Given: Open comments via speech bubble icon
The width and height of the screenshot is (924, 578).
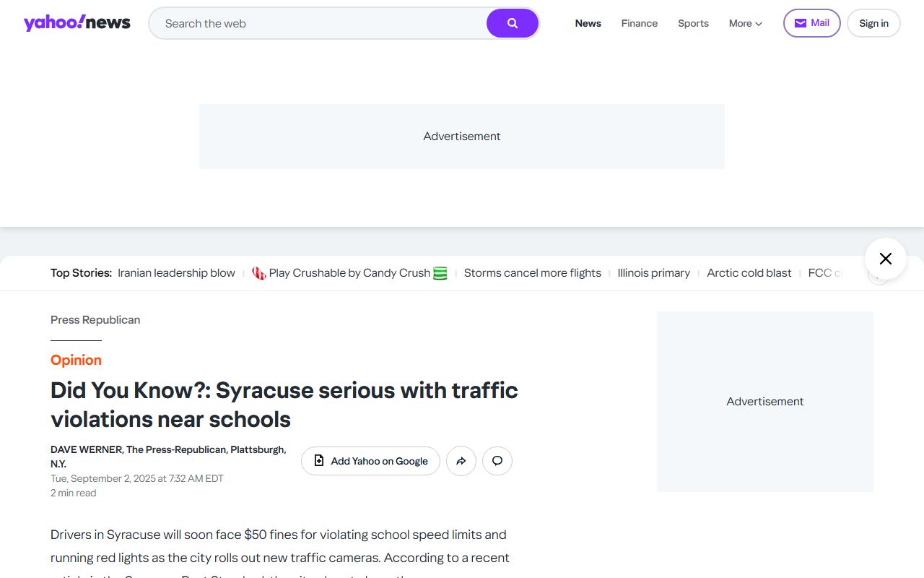Looking at the screenshot, I should [x=497, y=461].
